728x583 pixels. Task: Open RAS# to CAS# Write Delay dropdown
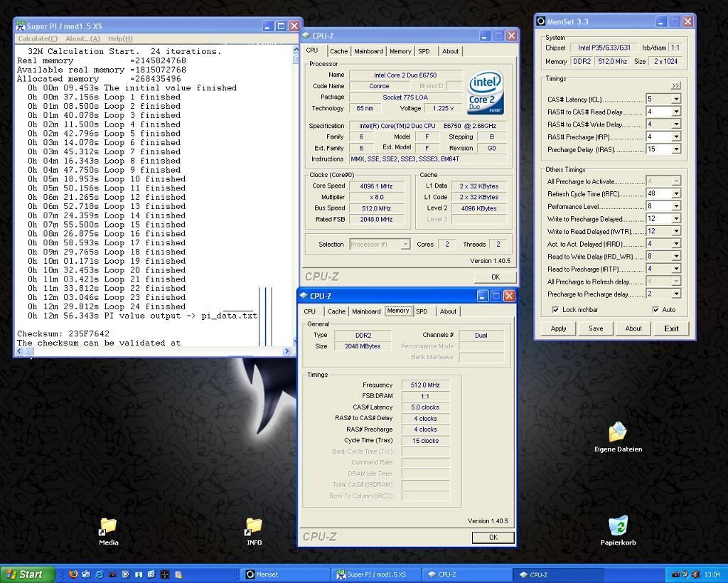coord(677,124)
